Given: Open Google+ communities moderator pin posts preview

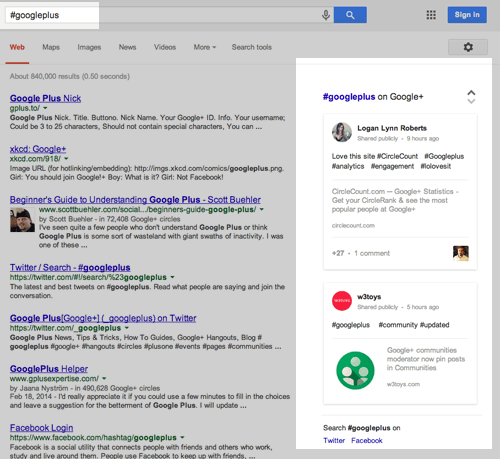Looking at the screenshot, I should 426,359.
